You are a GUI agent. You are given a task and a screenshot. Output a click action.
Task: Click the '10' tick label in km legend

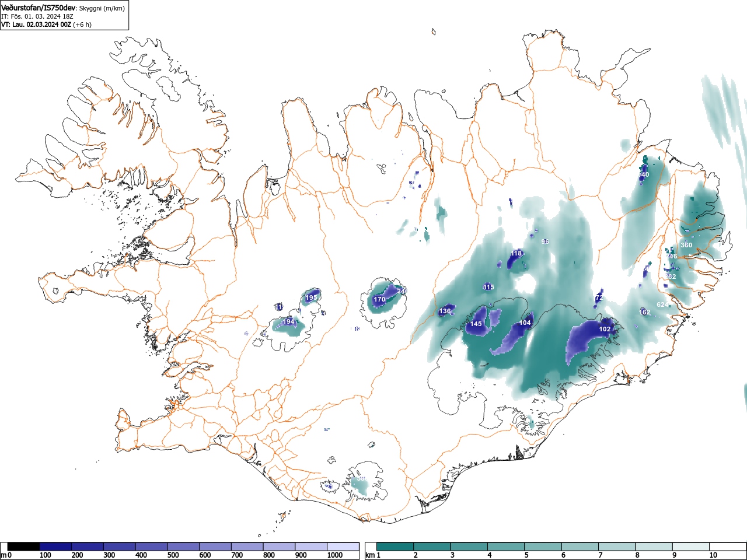713,555
